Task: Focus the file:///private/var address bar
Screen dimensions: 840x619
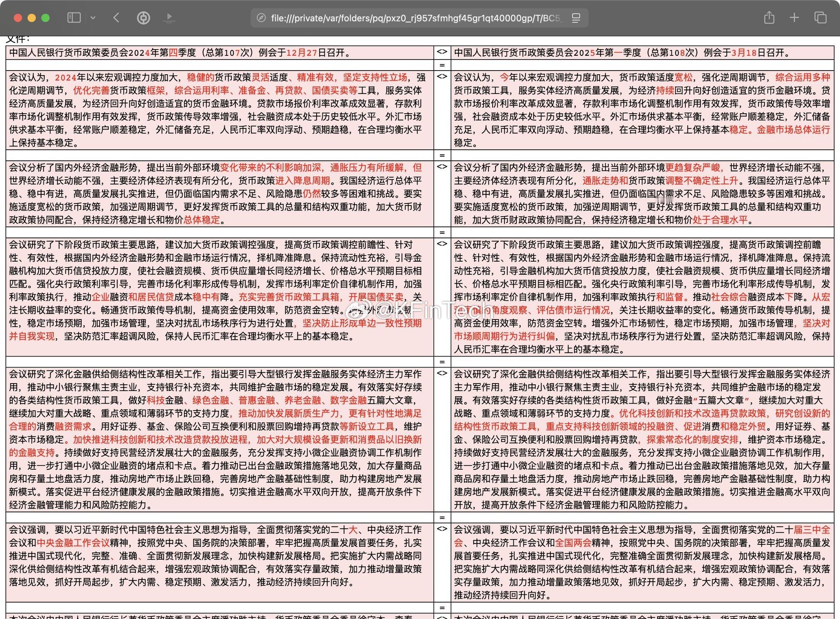Action: 419,18
